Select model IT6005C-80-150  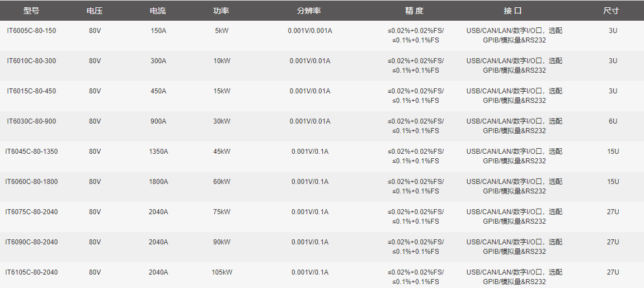coord(32,31)
